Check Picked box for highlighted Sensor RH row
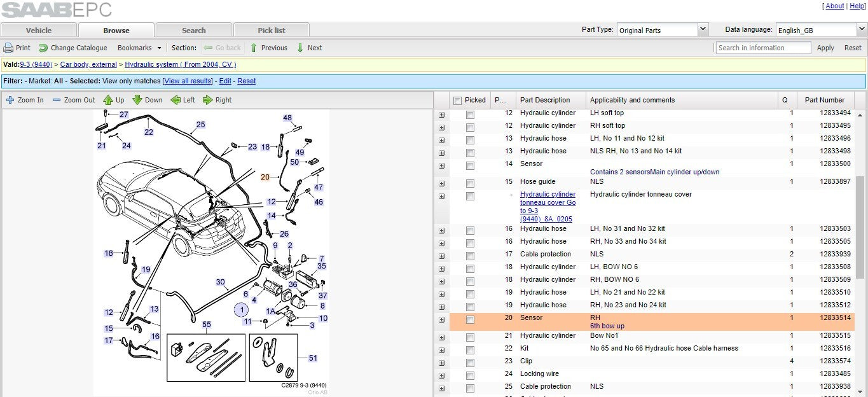The height and width of the screenshot is (397, 868). 470,320
